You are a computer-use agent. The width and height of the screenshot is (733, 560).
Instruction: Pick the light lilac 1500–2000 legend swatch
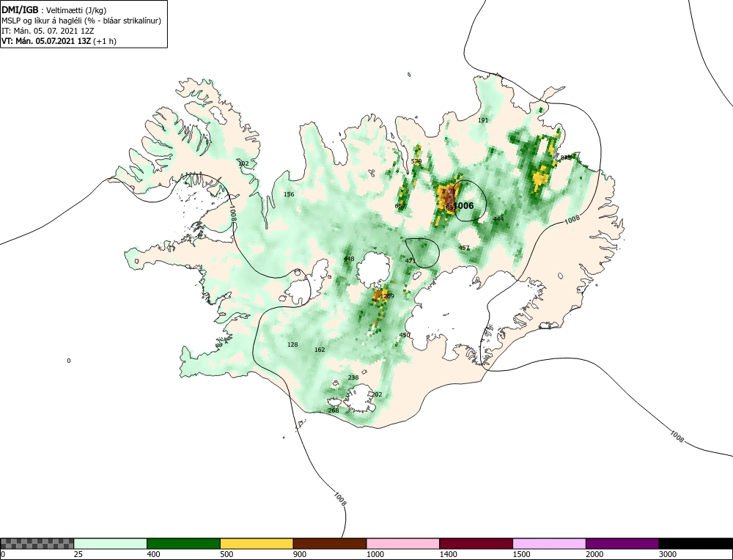pos(549,543)
